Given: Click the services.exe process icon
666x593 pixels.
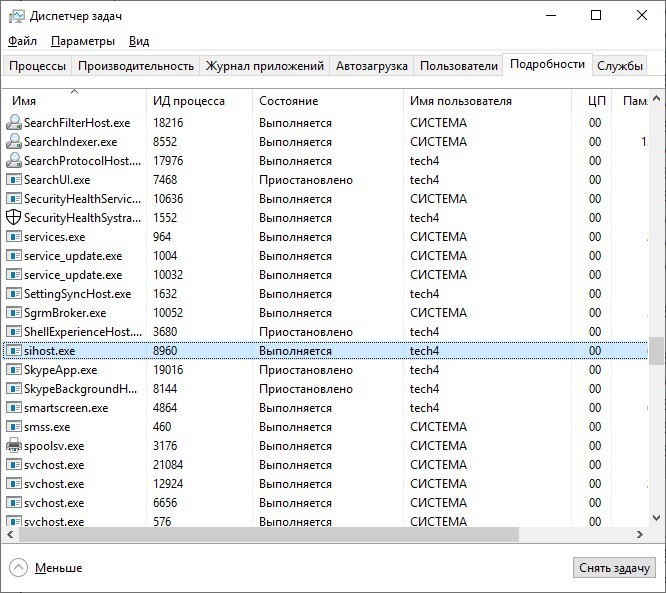Looking at the screenshot, I should coord(14,237).
